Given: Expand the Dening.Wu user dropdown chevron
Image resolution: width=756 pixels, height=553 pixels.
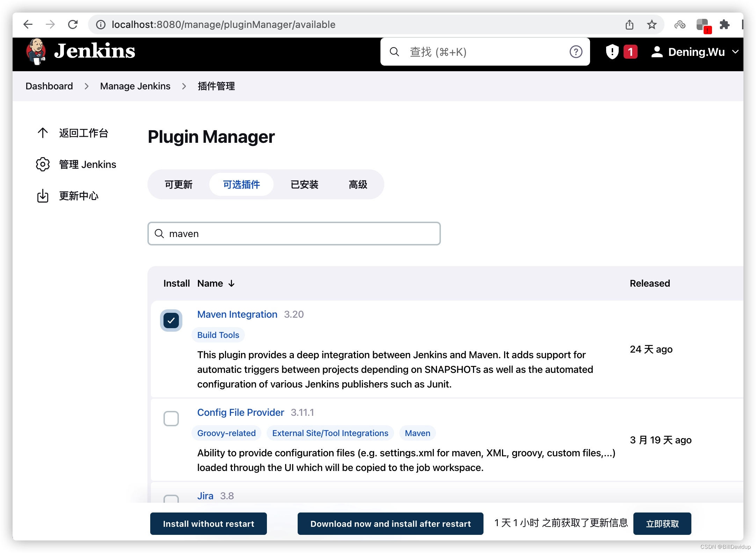Looking at the screenshot, I should click(x=735, y=52).
